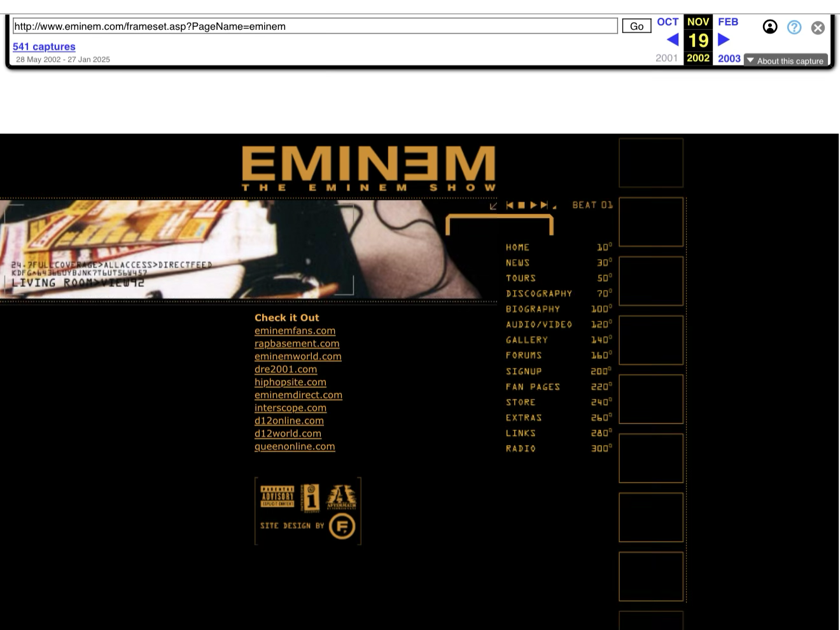Open the Wayback help question mark icon

pyautogui.click(x=794, y=27)
